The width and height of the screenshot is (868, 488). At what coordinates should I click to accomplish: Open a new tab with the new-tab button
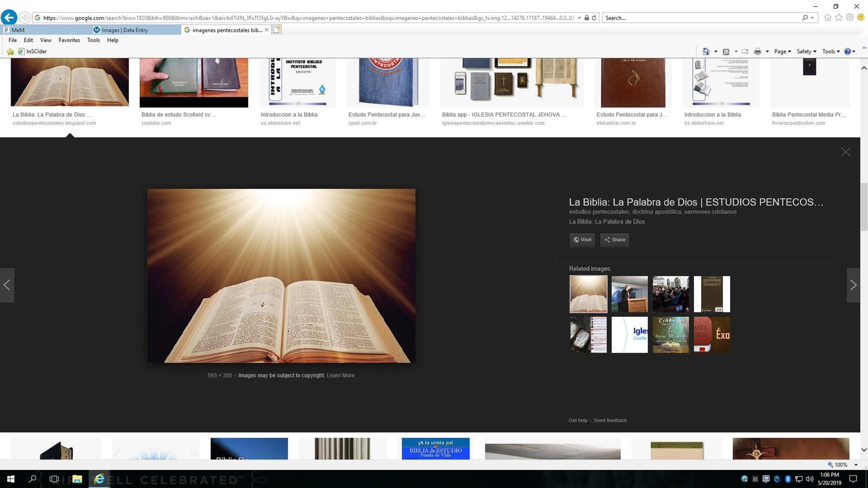click(277, 30)
